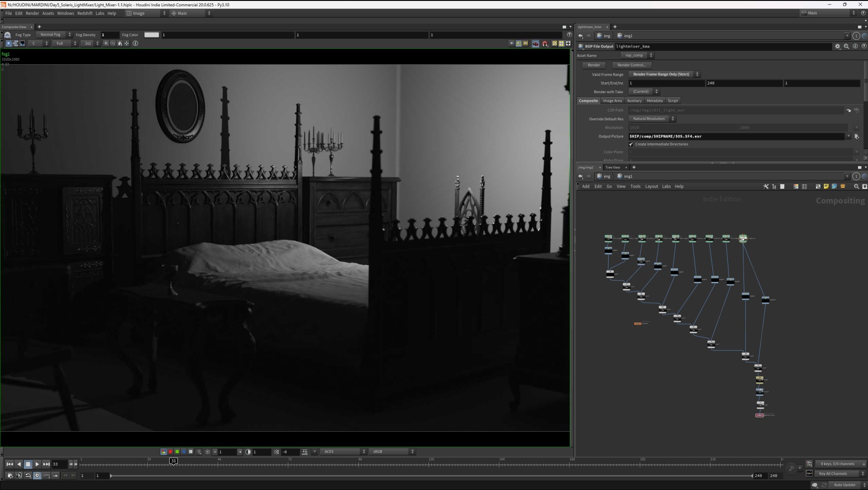Go back in the network editor path

tap(581, 176)
